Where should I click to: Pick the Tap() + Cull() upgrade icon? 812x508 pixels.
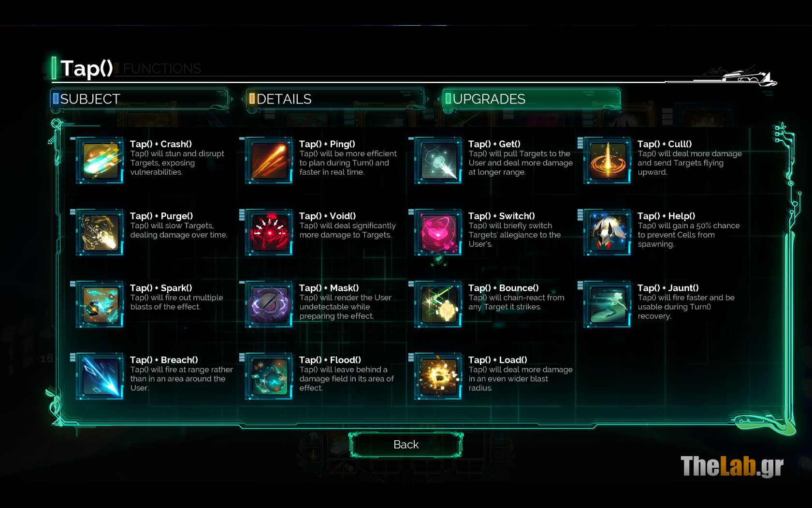[x=608, y=160]
